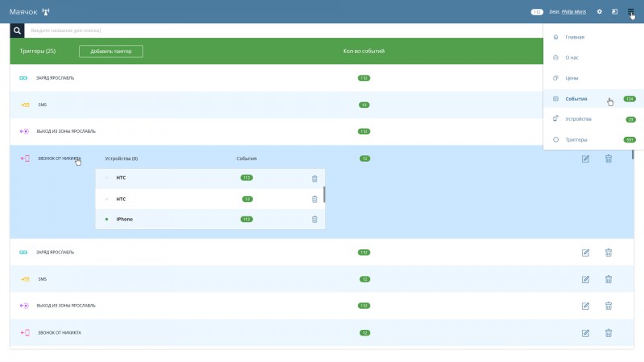The image size is (644, 362).
Task: Select the iPhone device row
Action: click(x=210, y=219)
